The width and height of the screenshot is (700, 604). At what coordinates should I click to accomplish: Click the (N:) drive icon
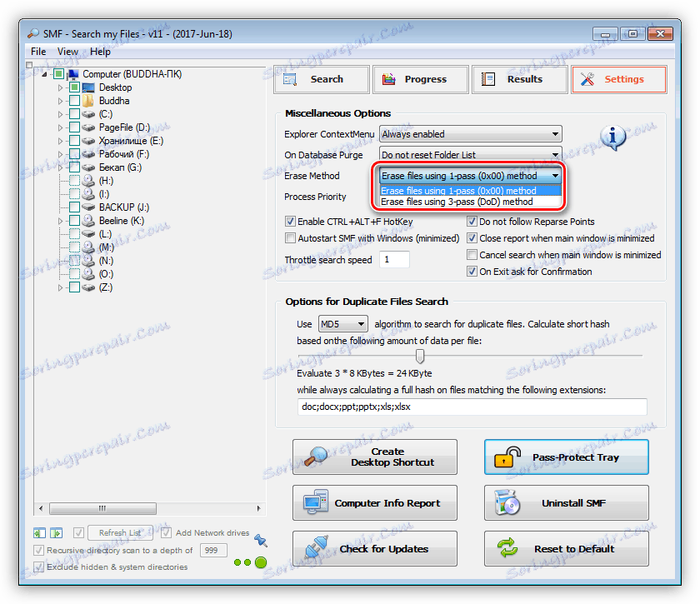[x=88, y=261]
